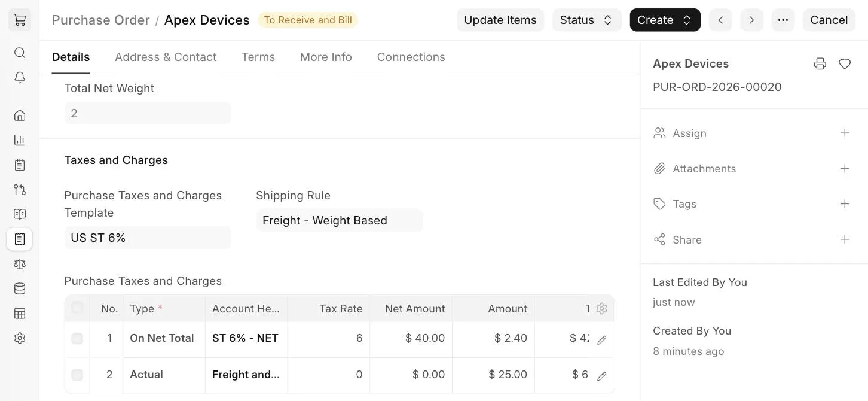Open the Buying module cart icon
The height and width of the screenshot is (401, 868).
20,20
